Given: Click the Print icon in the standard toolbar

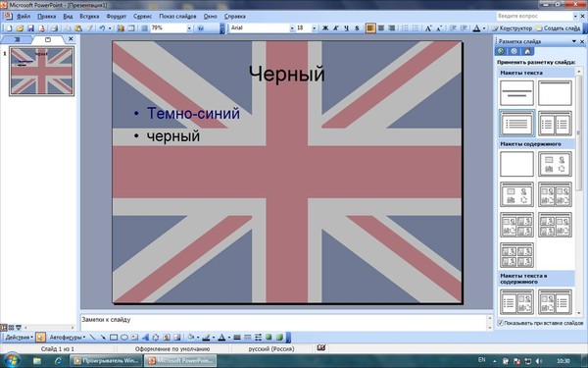Looking at the screenshot, I should [54, 28].
